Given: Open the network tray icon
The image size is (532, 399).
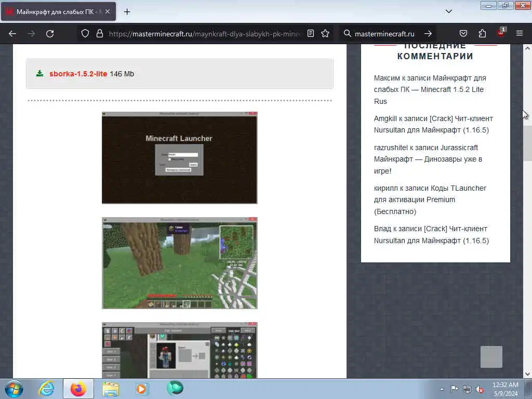Looking at the screenshot, I should (467, 389).
